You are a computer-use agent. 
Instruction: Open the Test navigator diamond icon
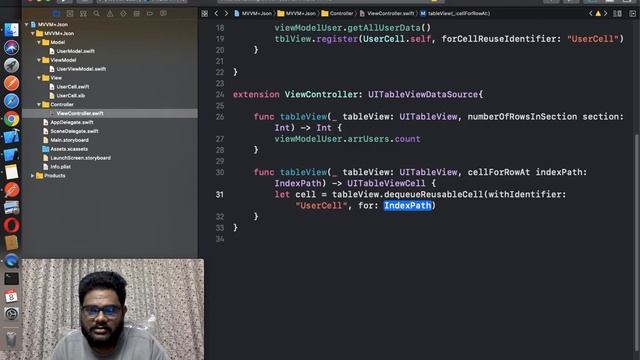coord(123,13)
